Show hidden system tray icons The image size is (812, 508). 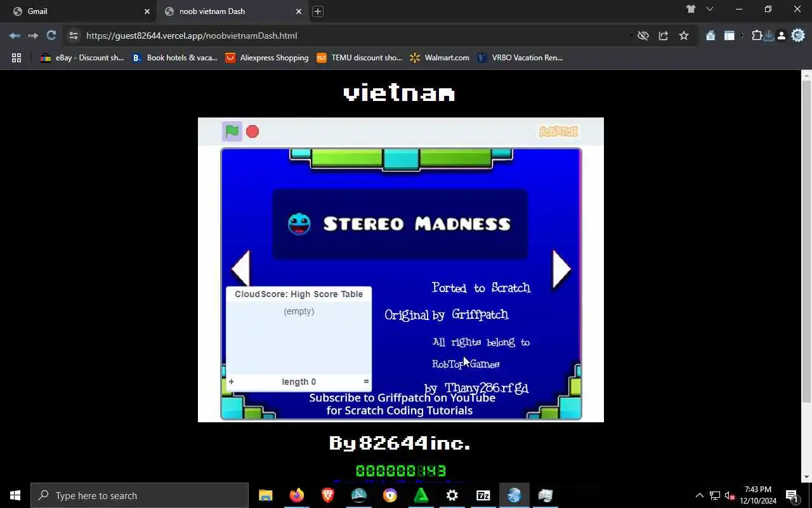click(x=700, y=495)
